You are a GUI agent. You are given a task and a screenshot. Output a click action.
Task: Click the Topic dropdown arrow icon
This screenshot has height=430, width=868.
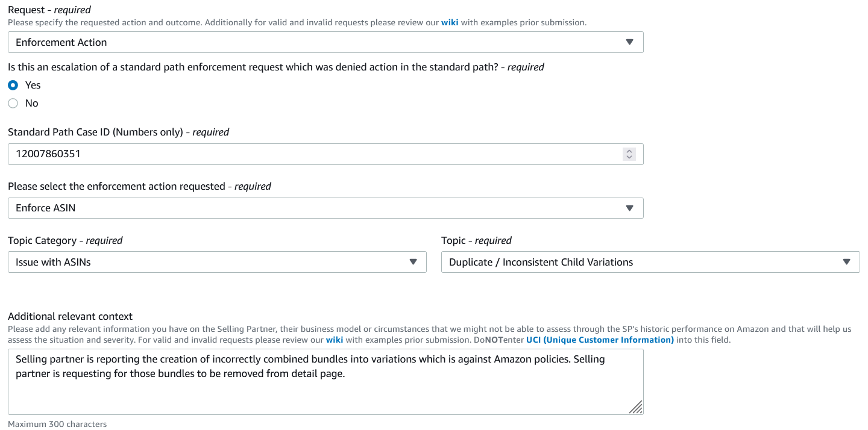click(846, 262)
